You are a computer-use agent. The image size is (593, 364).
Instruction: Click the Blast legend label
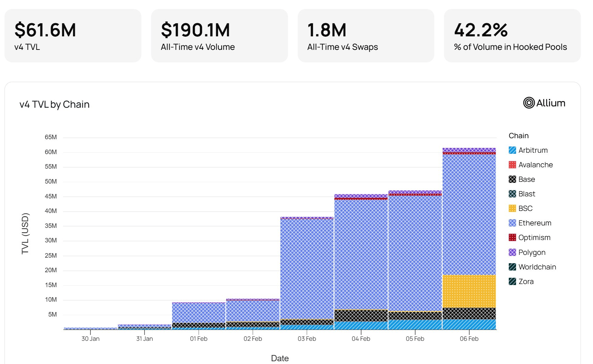point(527,194)
